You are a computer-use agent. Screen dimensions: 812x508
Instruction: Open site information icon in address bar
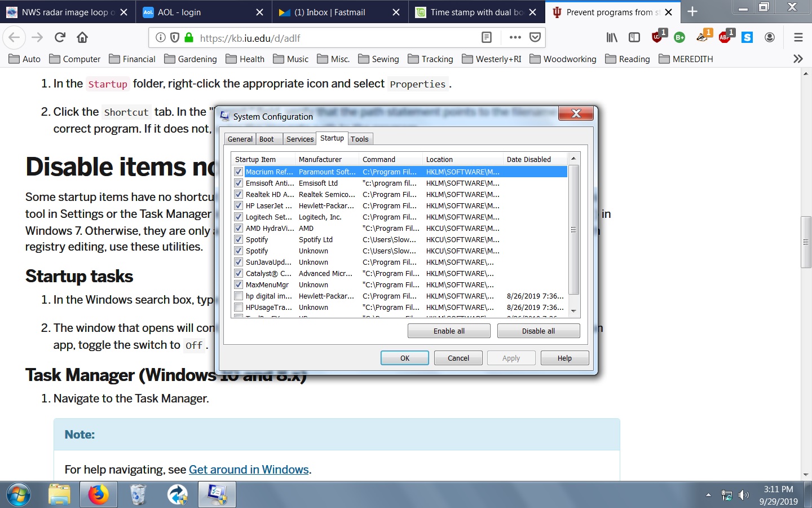pyautogui.click(x=161, y=38)
